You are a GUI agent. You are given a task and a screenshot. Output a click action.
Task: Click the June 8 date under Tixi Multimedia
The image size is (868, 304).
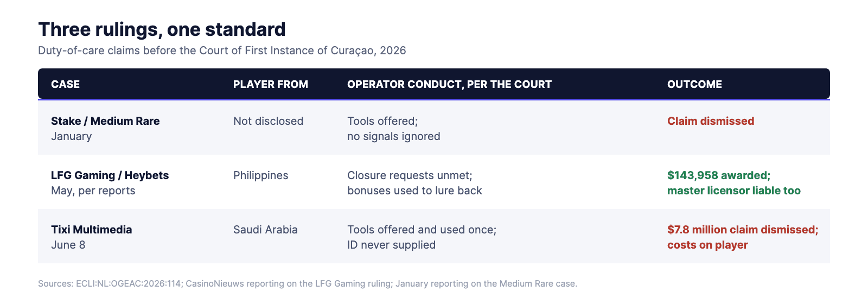[x=68, y=245]
